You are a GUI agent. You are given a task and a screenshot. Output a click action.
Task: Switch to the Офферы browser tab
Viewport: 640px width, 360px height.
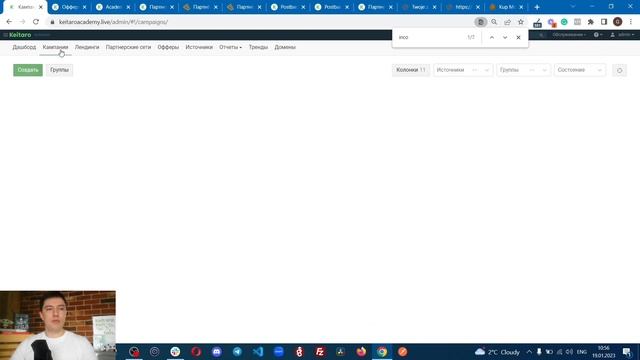point(69,7)
